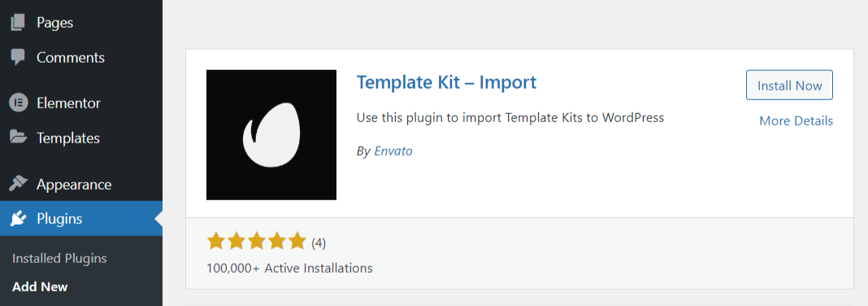Click the Appearance paintbrush icon
Viewport: 868px width, 306px height.
(18, 184)
